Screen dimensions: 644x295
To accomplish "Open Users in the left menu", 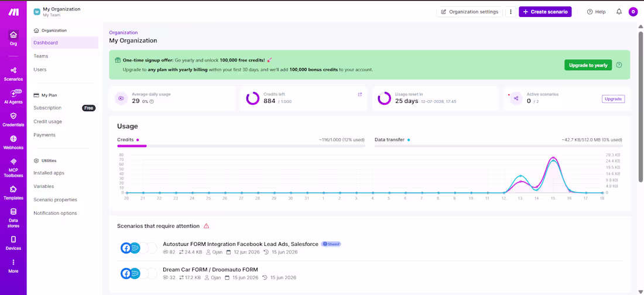I will 40,70.
